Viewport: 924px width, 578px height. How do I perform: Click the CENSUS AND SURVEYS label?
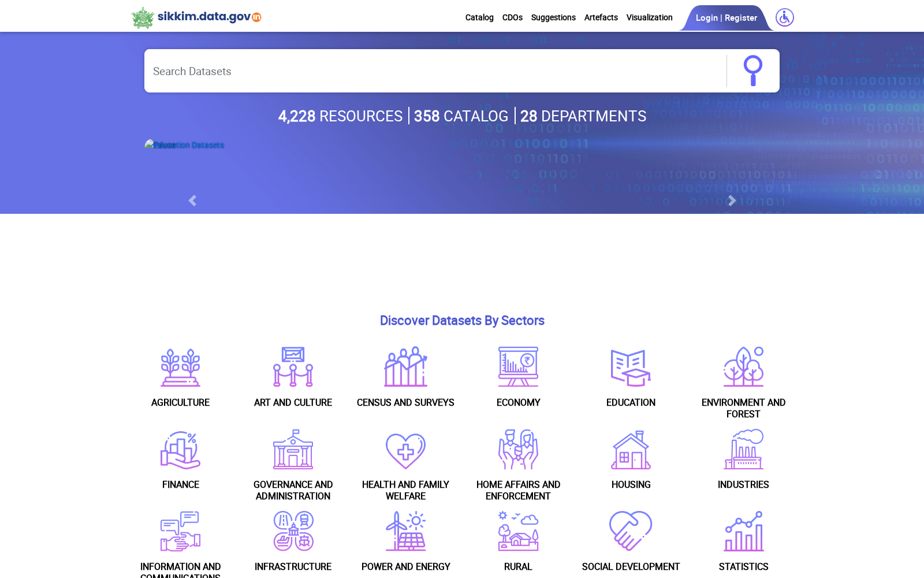tap(405, 402)
